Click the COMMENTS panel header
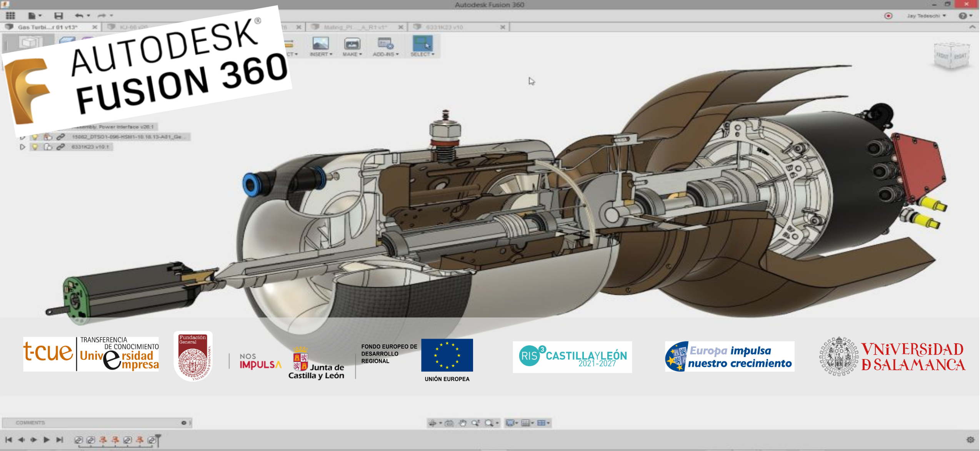This screenshot has height=451, width=980. pyautogui.click(x=96, y=423)
